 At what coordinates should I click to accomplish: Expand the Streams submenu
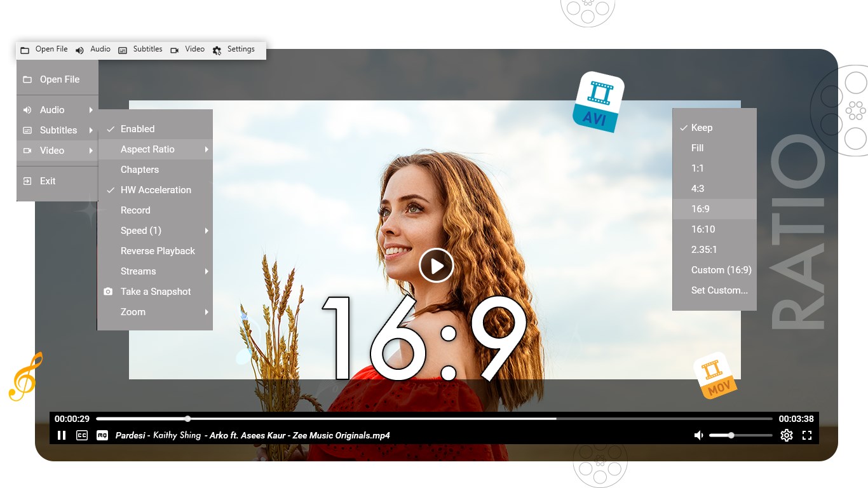(x=138, y=271)
